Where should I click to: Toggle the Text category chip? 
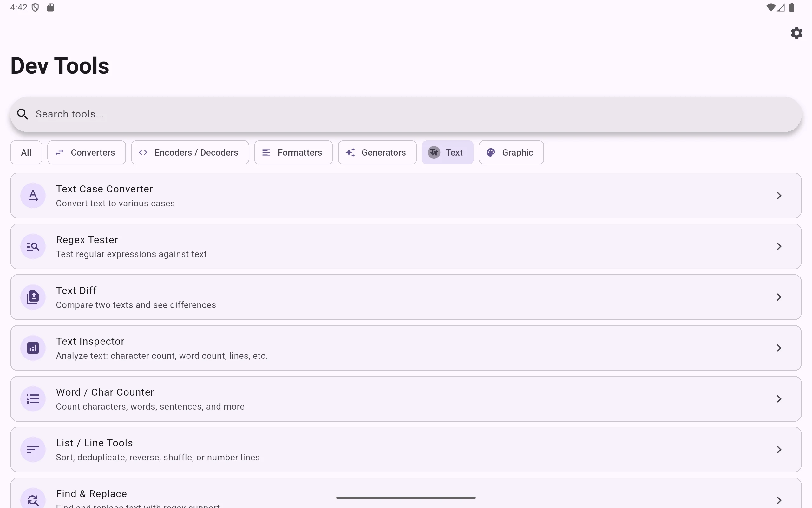click(448, 152)
